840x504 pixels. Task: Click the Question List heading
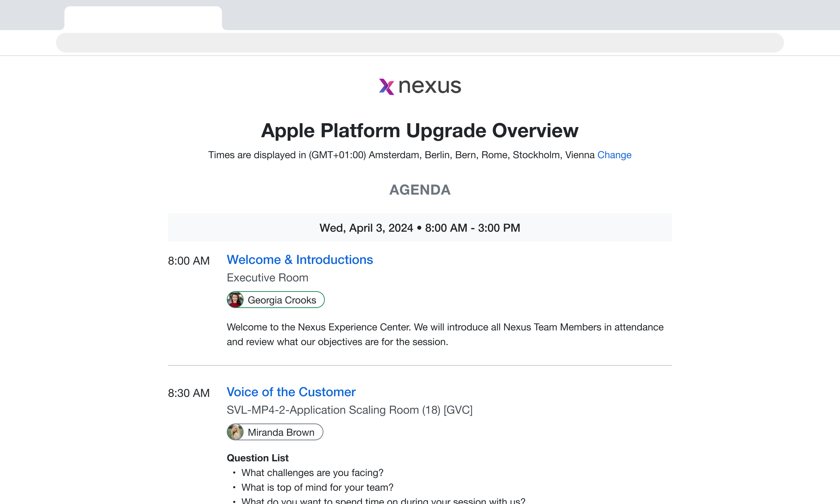click(258, 458)
